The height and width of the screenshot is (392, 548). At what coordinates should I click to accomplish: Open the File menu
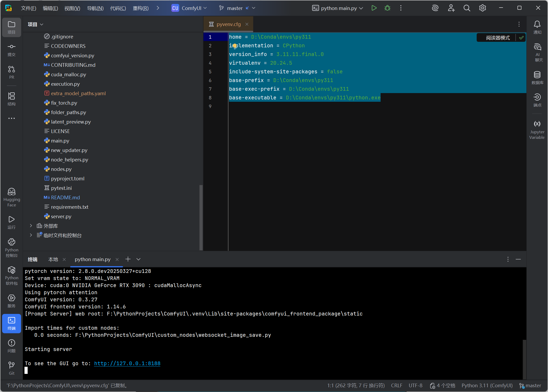(x=28, y=8)
